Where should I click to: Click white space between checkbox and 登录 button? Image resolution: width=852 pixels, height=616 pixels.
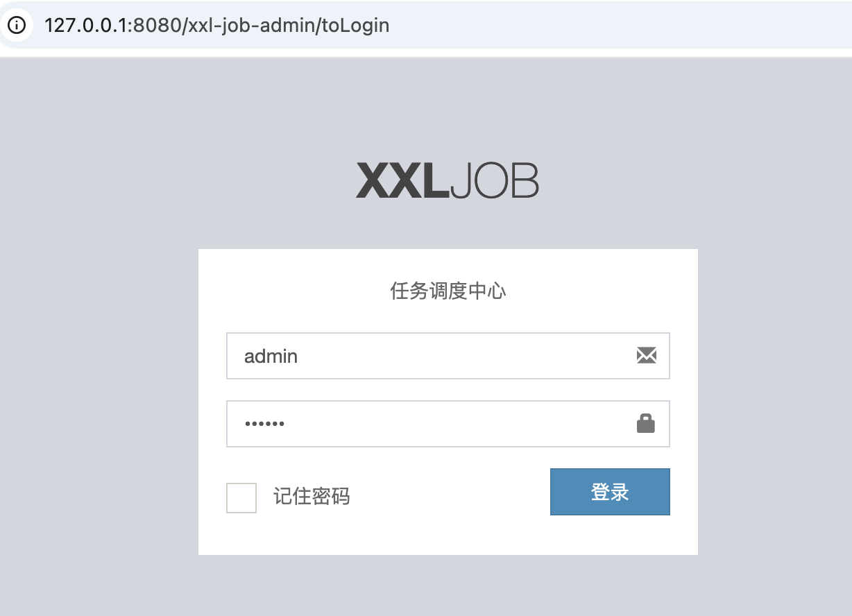coord(451,497)
